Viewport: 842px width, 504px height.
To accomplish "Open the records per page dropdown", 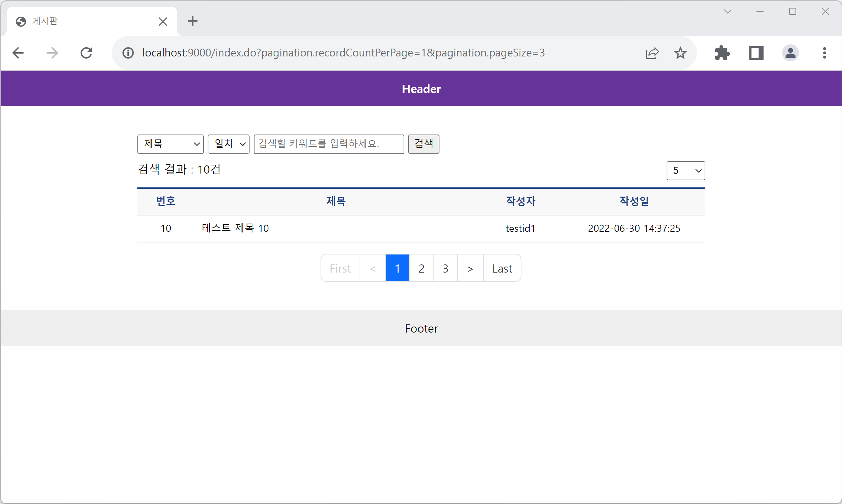I will click(x=685, y=171).
